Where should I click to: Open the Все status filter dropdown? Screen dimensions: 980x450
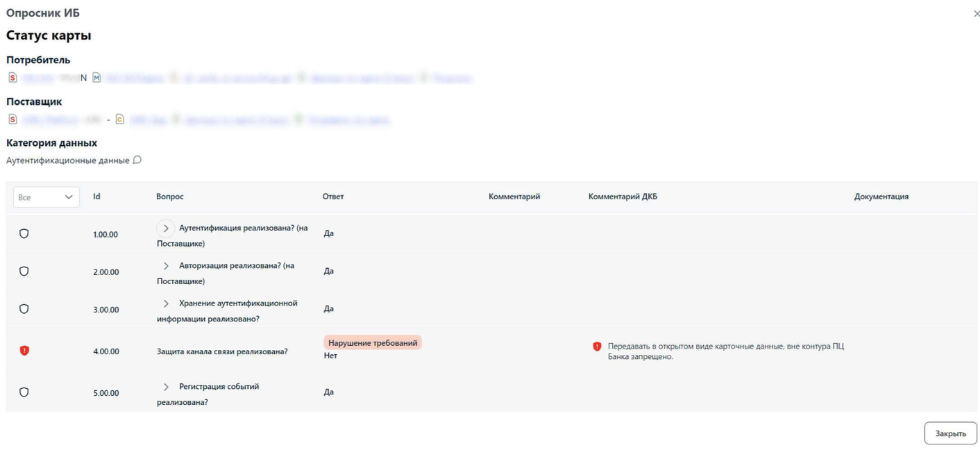(47, 197)
